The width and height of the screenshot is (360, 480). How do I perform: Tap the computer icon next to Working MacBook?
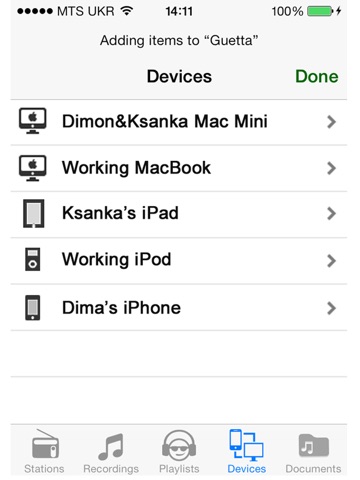coord(32,168)
